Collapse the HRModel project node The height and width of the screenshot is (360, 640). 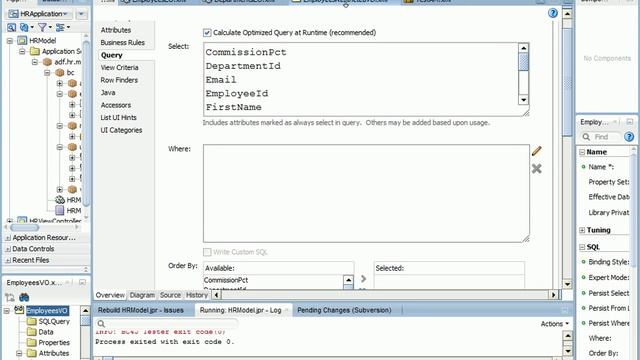[10, 40]
